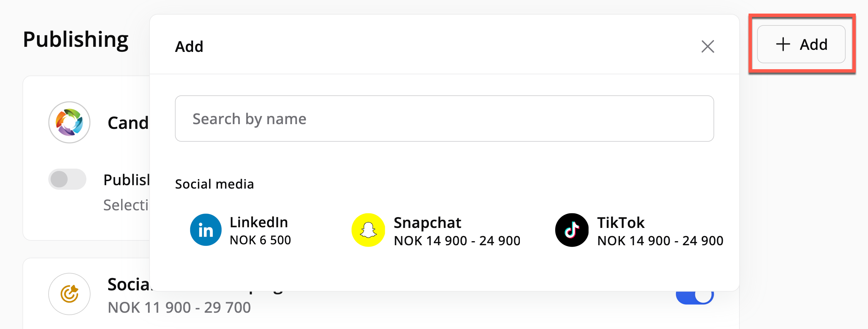Click TikTok's NOK 14 900 - 24 900 price
This screenshot has height=329, width=868.
660,241
